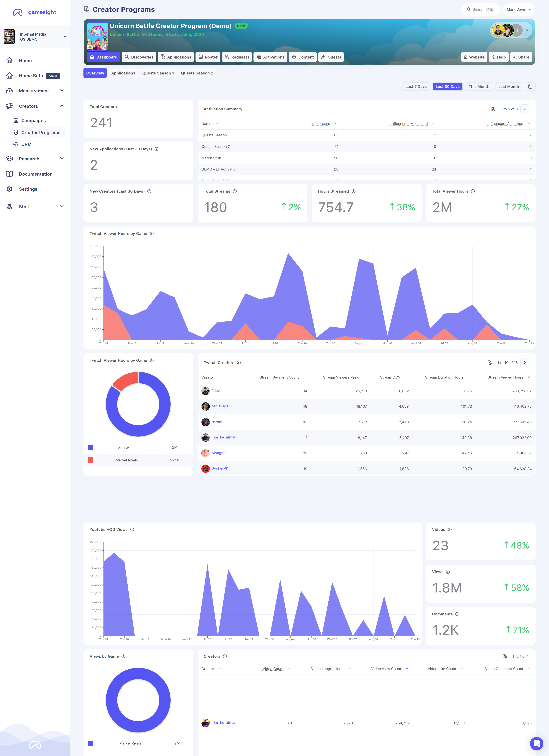This screenshot has height=756, width=549.
Task: Click the gamesight logo icon
Action: 18,13
